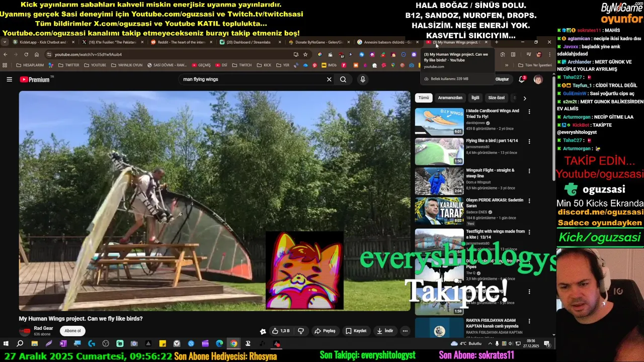644x362 pixels.
Task: Bookmark this page with the star icon
Action: tap(305, 54)
